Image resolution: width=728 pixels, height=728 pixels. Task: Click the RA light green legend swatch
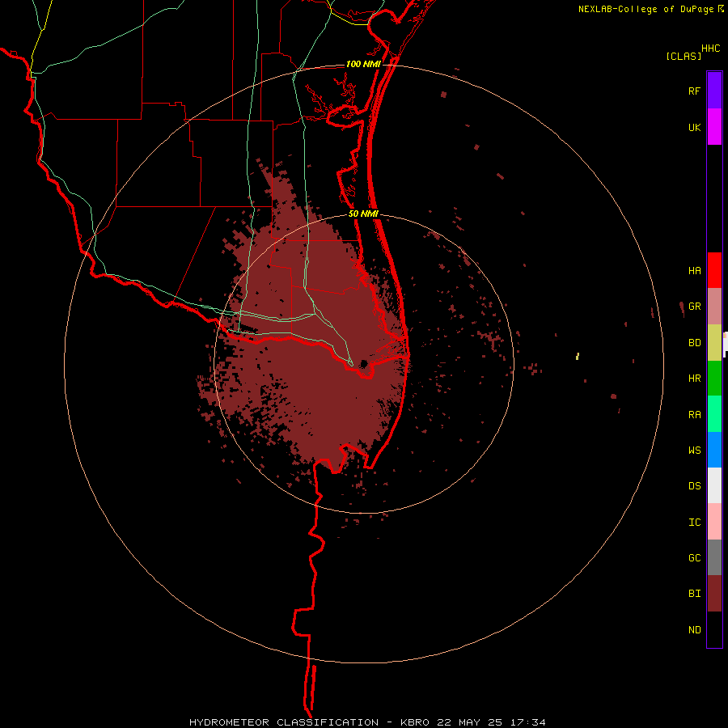tap(714, 414)
